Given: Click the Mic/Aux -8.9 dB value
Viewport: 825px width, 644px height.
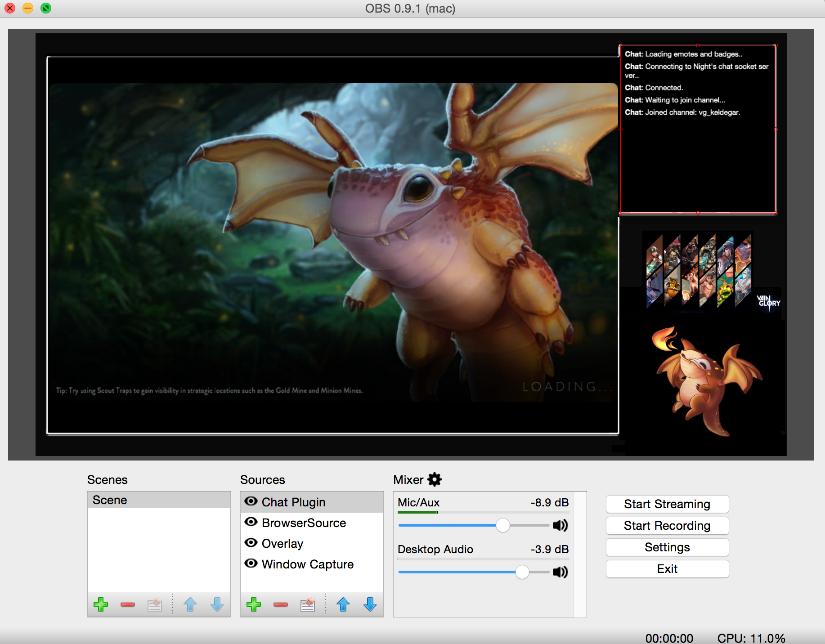Looking at the screenshot, I should (550, 502).
